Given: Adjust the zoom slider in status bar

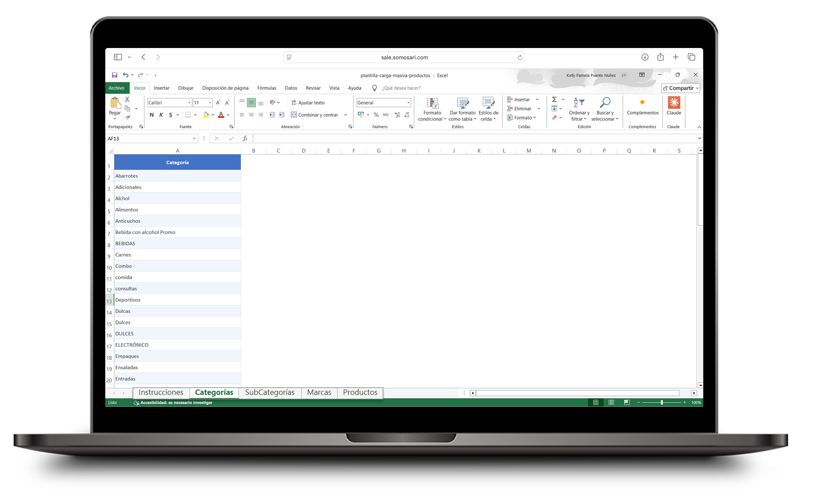Looking at the screenshot, I should tap(662, 403).
